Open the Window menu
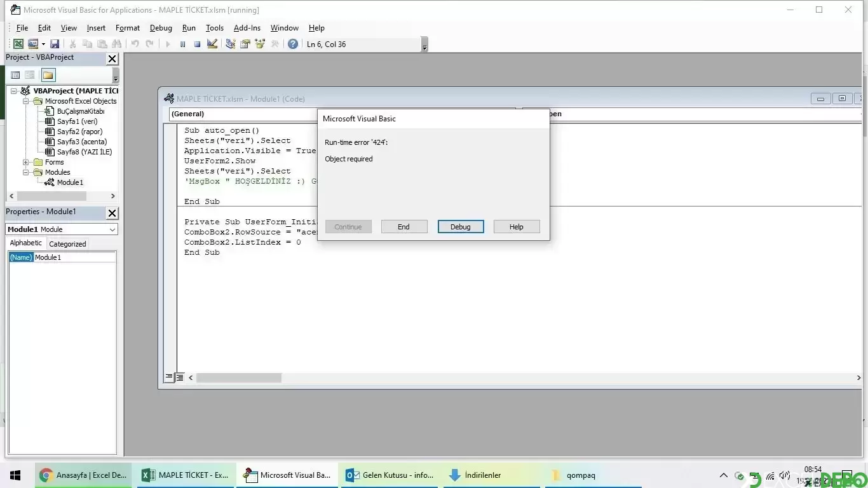This screenshot has height=488, width=868. click(285, 28)
